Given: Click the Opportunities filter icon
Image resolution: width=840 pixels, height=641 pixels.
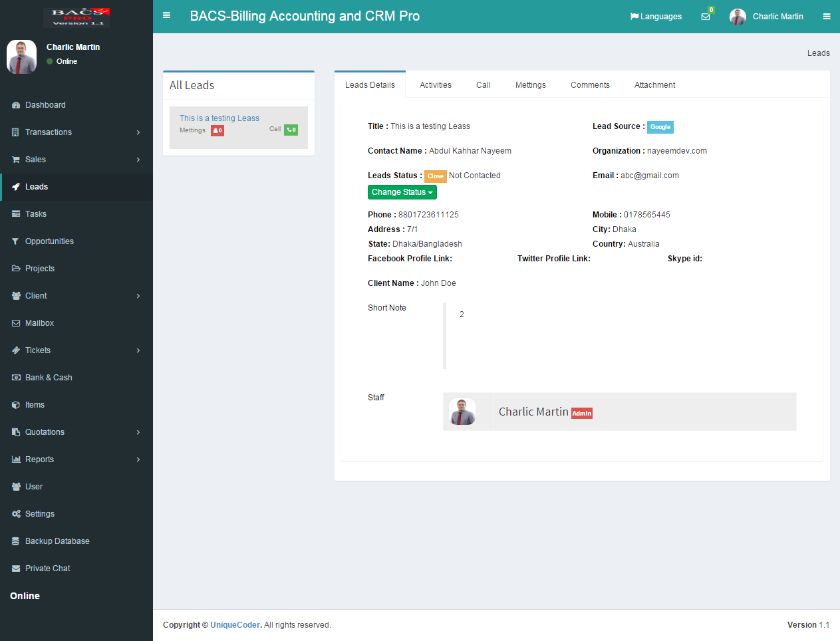Looking at the screenshot, I should pos(15,241).
